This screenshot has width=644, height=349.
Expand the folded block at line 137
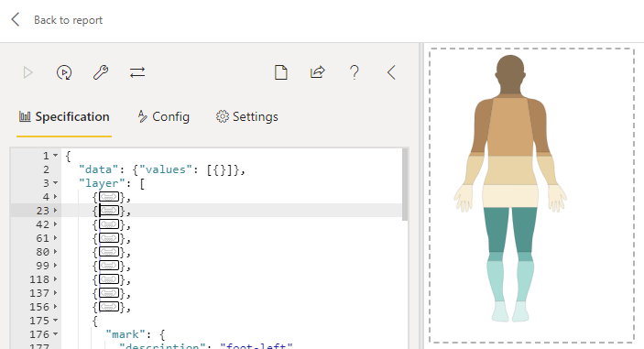tap(56, 293)
